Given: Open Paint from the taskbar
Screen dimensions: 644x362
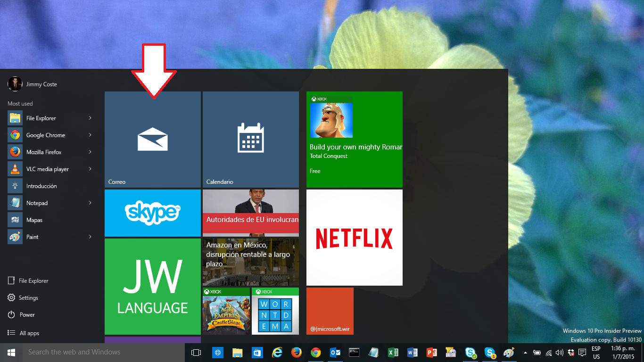Looking at the screenshot, I should click(509, 353).
